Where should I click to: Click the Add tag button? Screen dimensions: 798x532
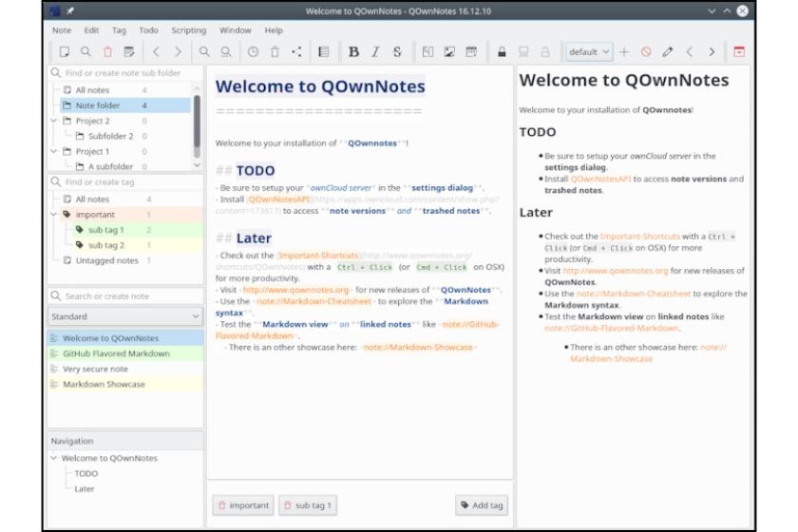coord(482,505)
